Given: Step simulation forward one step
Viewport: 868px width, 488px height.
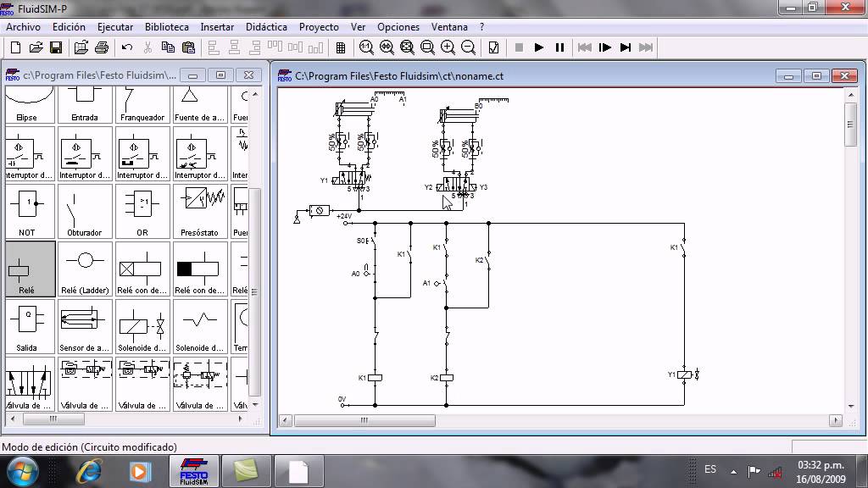Looking at the screenshot, I should pyautogui.click(x=605, y=47).
